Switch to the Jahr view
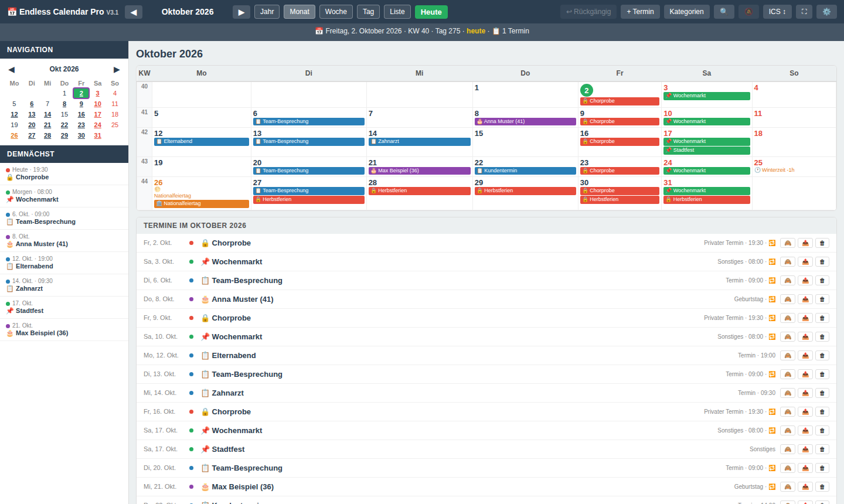This screenshot has width=844, height=504. (x=267, y=12)
